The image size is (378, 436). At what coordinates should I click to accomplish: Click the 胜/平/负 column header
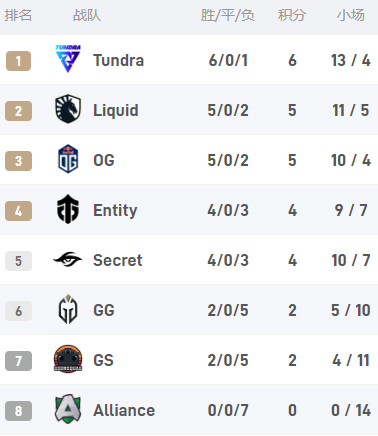pyautogui.click(x=228, y=15)
